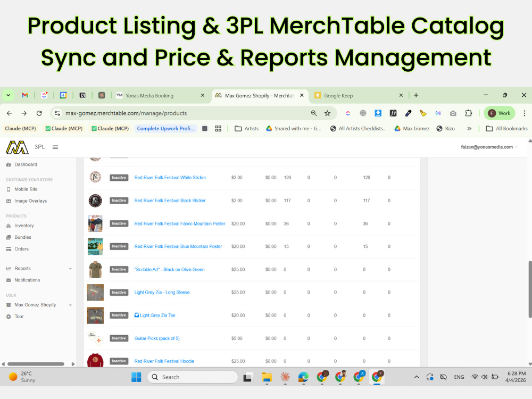The image size is (532, 399).
Task: Switch to Yonas Media Booking tab
Action: click(x=149, y=96)
